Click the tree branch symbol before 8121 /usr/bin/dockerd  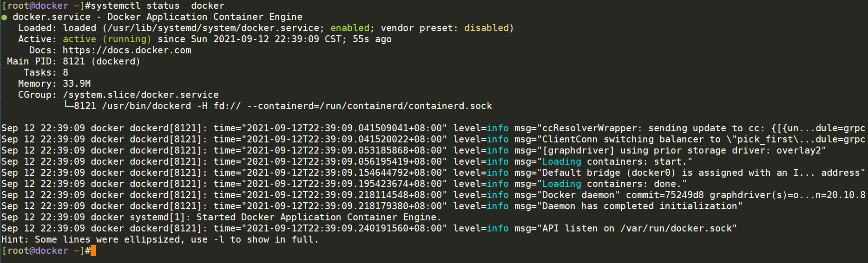(x=68, y=106)
